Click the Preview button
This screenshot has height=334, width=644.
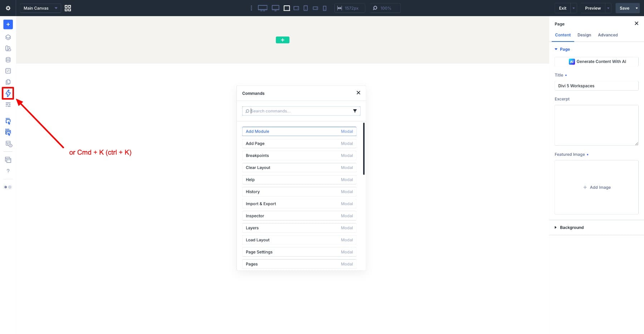[593, 8]
